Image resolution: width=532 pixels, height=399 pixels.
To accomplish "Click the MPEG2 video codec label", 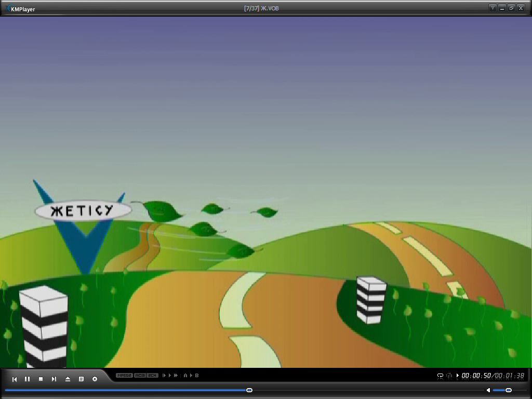I will (x=124, y=375).
